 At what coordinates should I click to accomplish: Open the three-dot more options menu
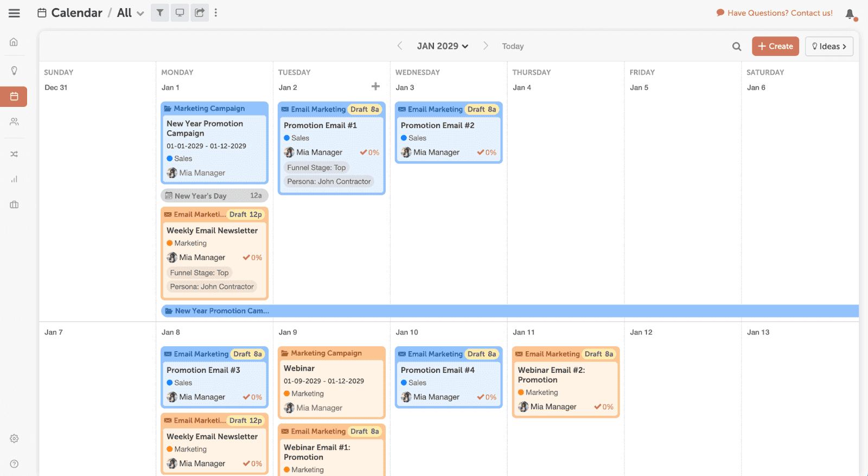pyautogui.click(x=216, y=12)
